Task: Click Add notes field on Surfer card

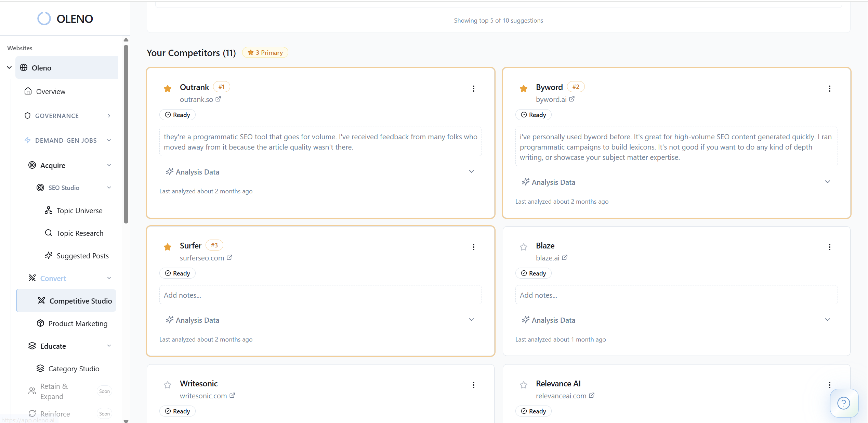Action: 320,295
